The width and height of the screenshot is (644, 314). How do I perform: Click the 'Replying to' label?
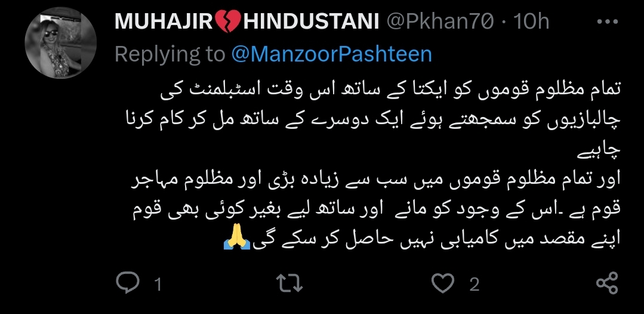(x=170, y=54)
